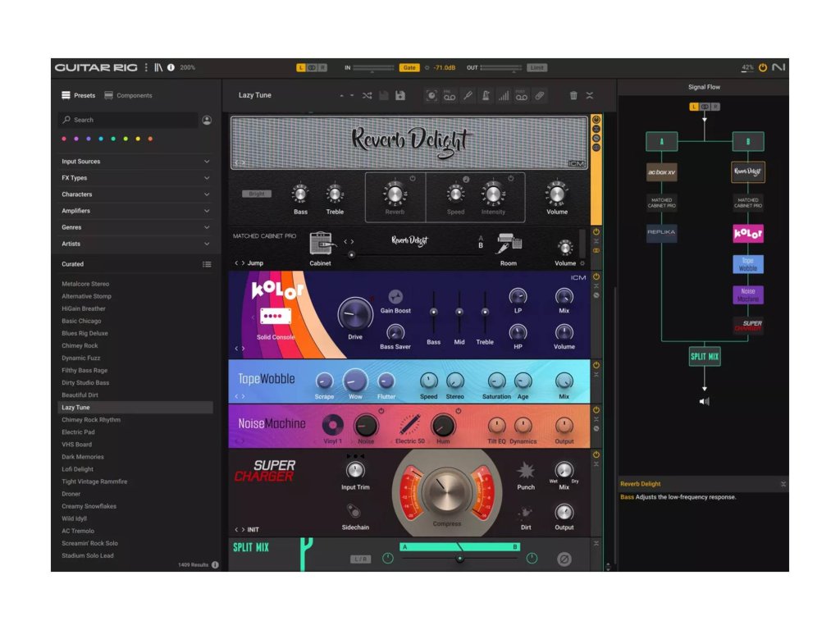Select the Kolor block in Signal Flow

click(x=748, y=233)
